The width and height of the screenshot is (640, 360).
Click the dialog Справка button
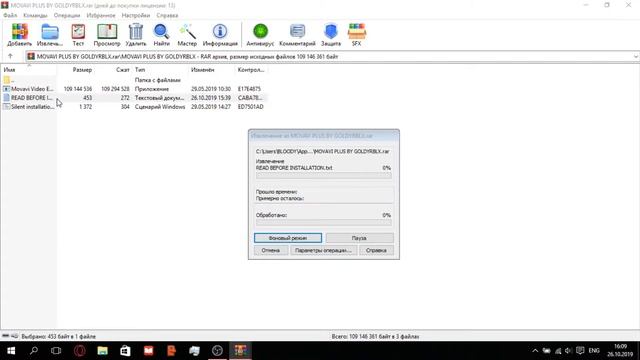(376, 250)
